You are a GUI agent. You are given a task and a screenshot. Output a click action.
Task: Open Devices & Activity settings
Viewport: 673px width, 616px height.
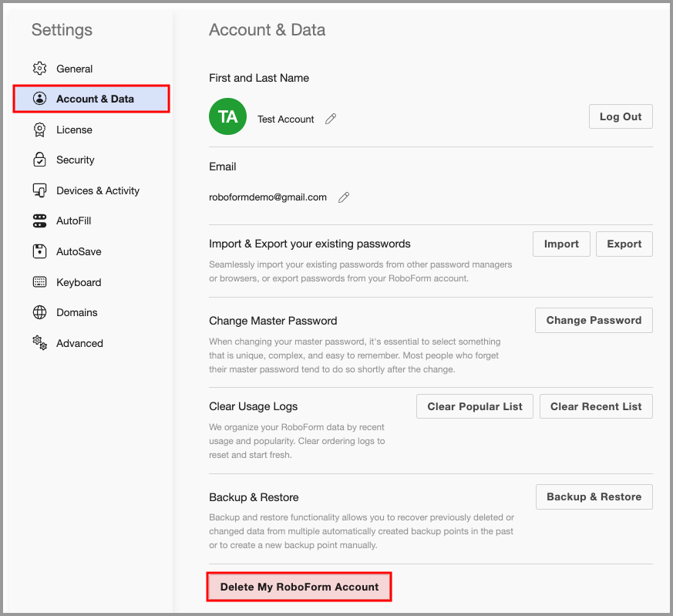point(92,190)
